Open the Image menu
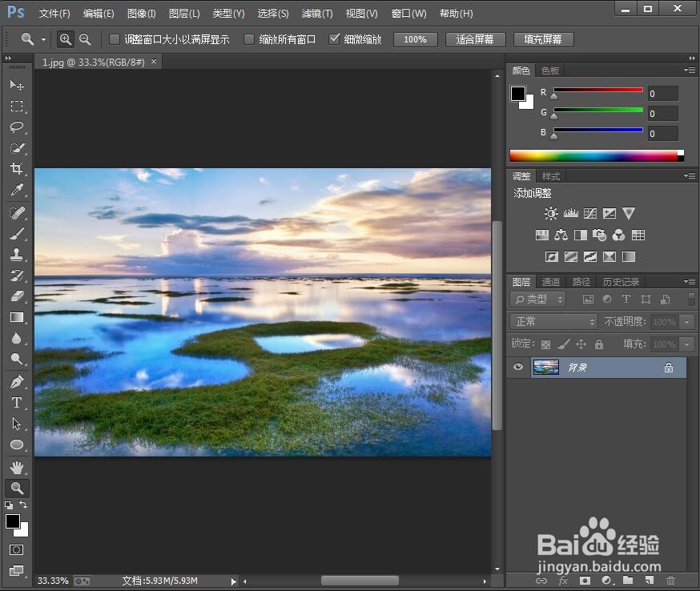This screenshot has height=591, width=700. (142, 14)
